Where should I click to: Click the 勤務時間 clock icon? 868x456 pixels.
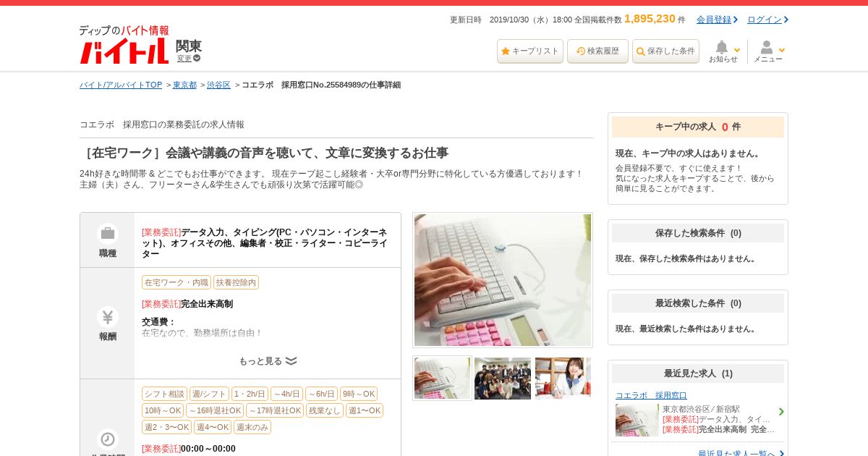click(x=108, y=439)
